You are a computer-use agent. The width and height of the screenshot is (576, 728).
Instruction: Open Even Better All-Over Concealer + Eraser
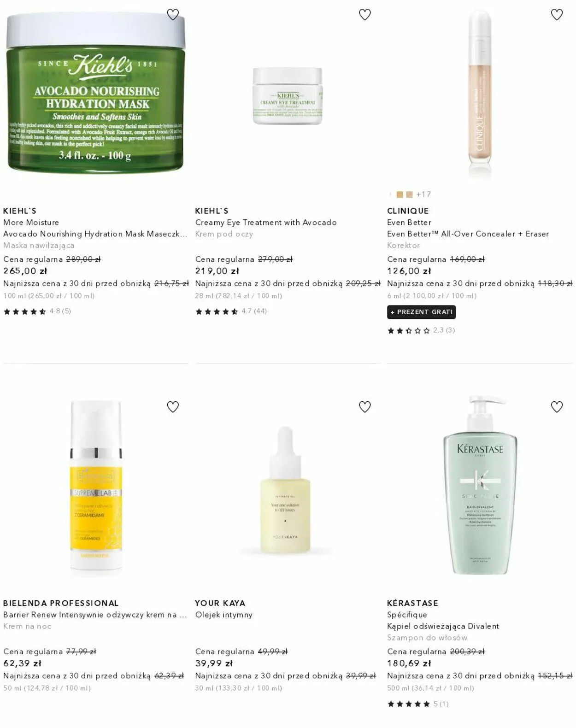point(468,234)
